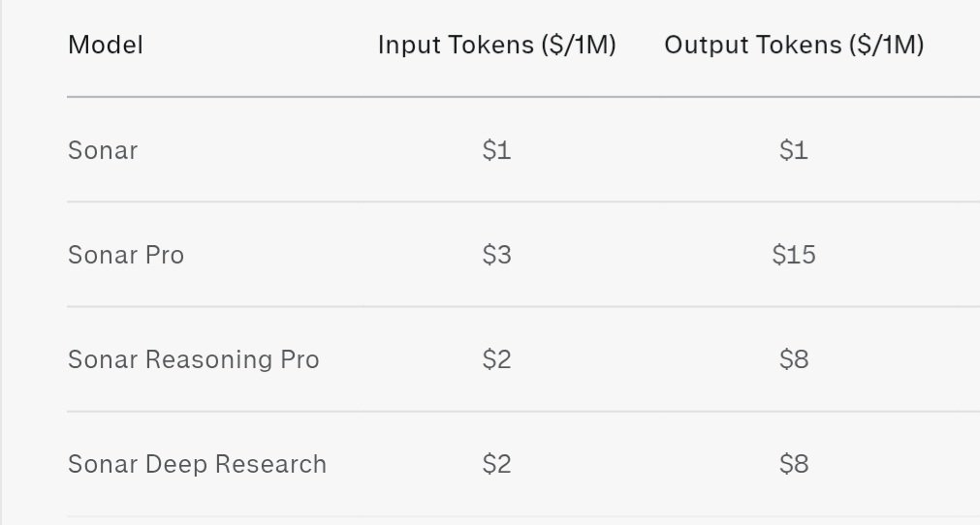Select the Sonar Reasoning Pro model name
The width and height of the screenshot is (980, 525).
click(193, 359)
